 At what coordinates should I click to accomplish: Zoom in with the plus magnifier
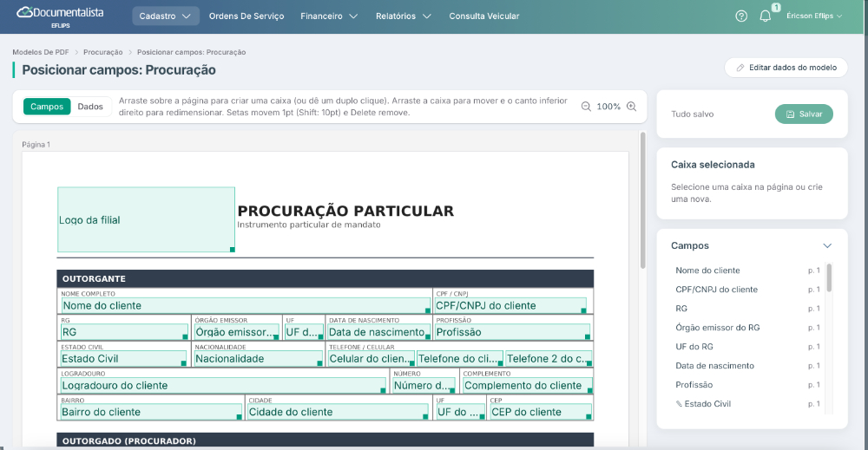pyautogui.click(x=631, y=106)
